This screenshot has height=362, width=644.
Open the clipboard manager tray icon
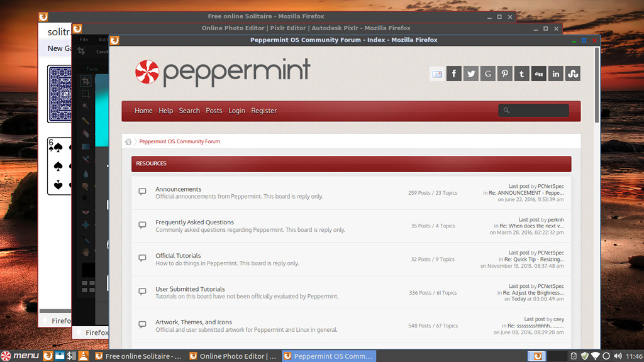pyautogui.click(x=574, y=356)
